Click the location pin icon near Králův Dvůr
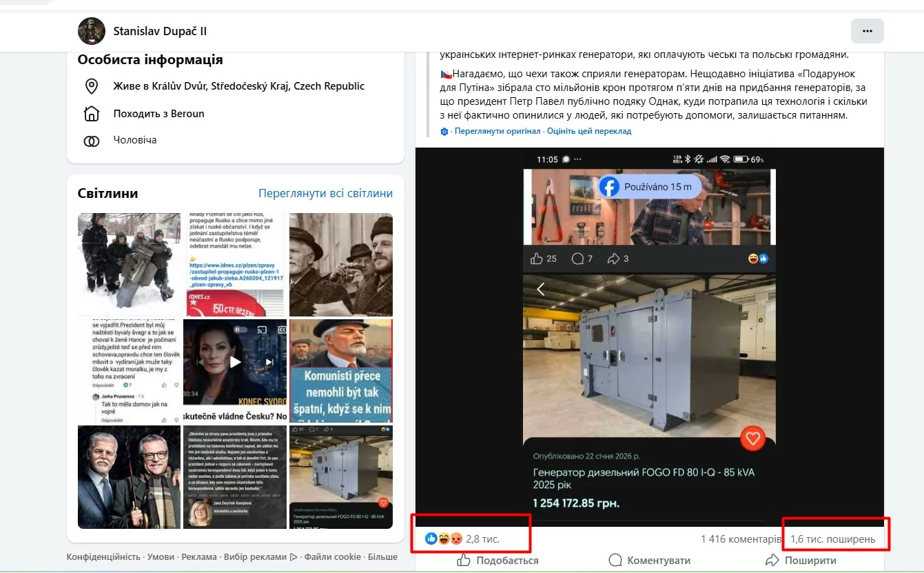The image size is (924, 573). coord(91,86)
